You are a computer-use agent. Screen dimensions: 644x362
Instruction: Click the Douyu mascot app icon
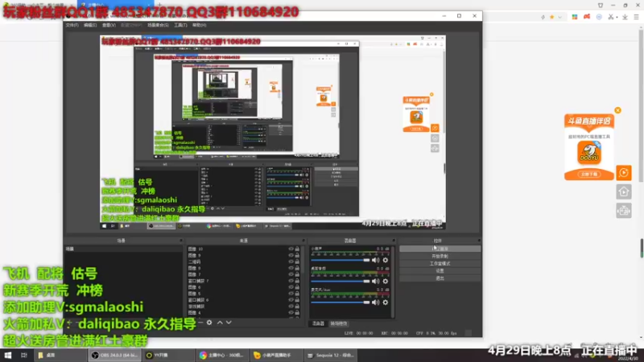pos(589,153)
